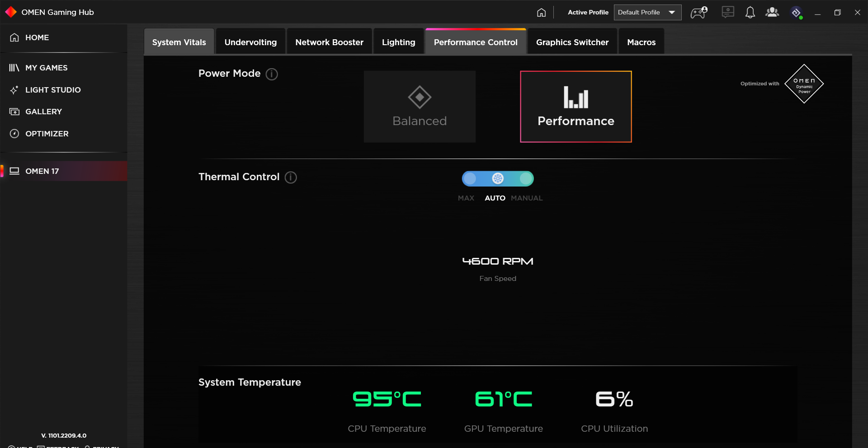
Task: Click the System Temperature heading
Action: [x=250, y=383]
